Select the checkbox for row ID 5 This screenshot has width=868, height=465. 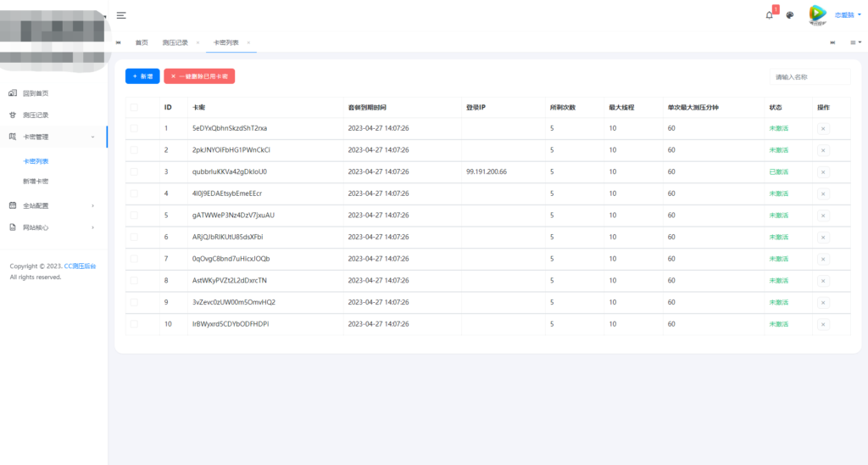click(x=134, y=215)
